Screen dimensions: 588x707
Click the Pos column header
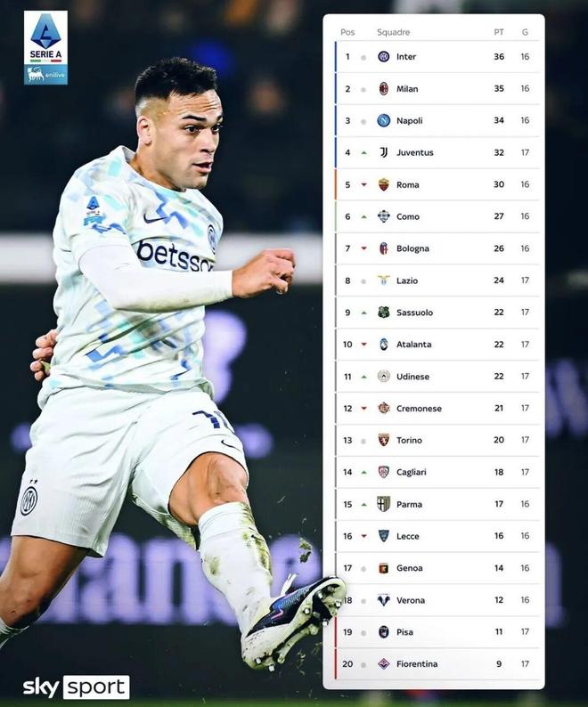(347, 32)
